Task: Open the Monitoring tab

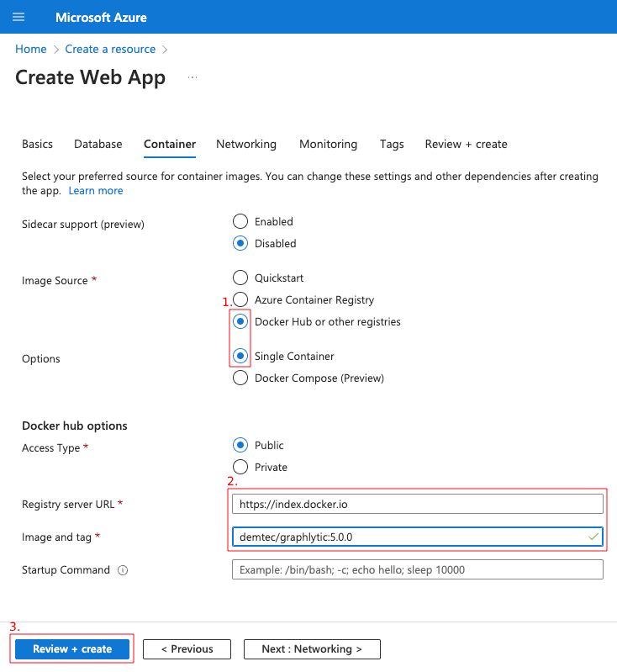Action: pos(328,144)
